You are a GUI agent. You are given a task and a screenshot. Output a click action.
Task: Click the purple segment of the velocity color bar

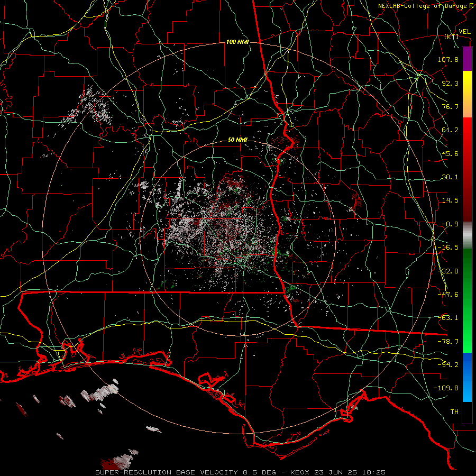[x=467, y=59]
